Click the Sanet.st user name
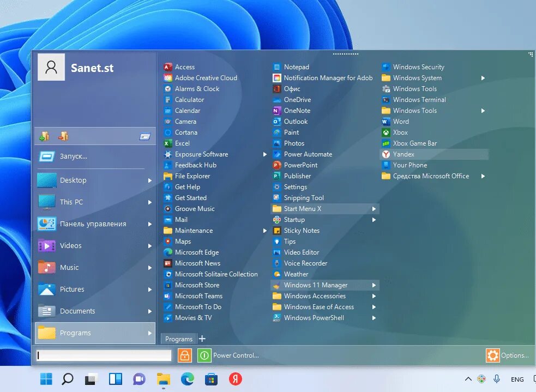Viewport: 536px width, 392px height. click(x=92, y=68)
